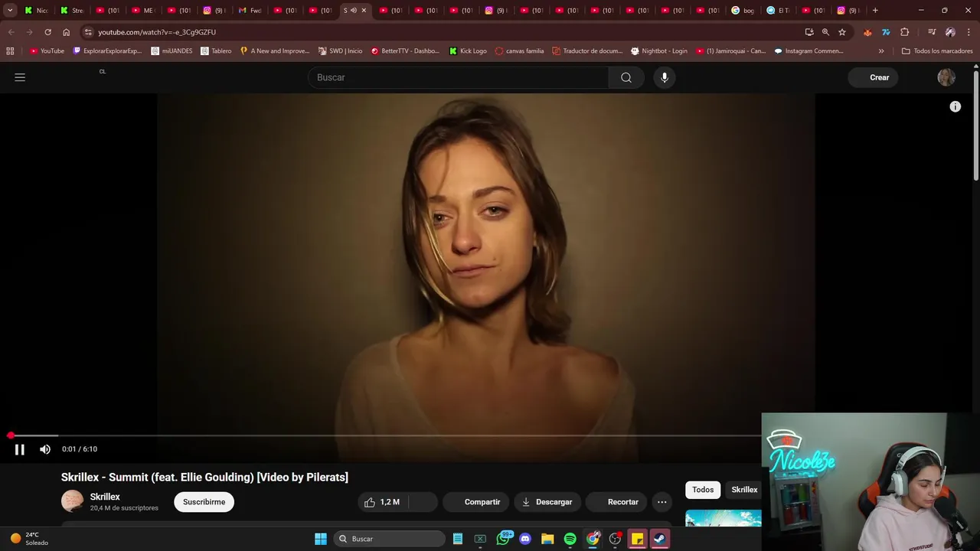Open the recommended video thumbnail below chips

click(x=724, y=518)
